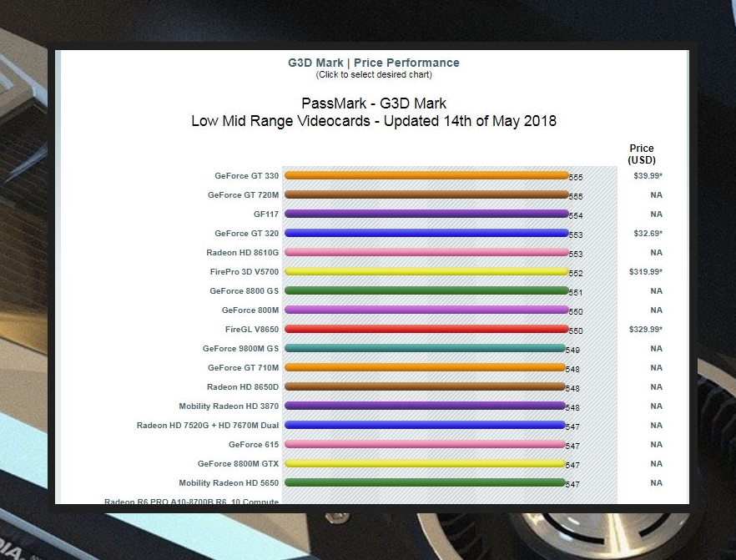Open Radeon HD 7520G + HD 7670M Dual

tap(208, 426)
